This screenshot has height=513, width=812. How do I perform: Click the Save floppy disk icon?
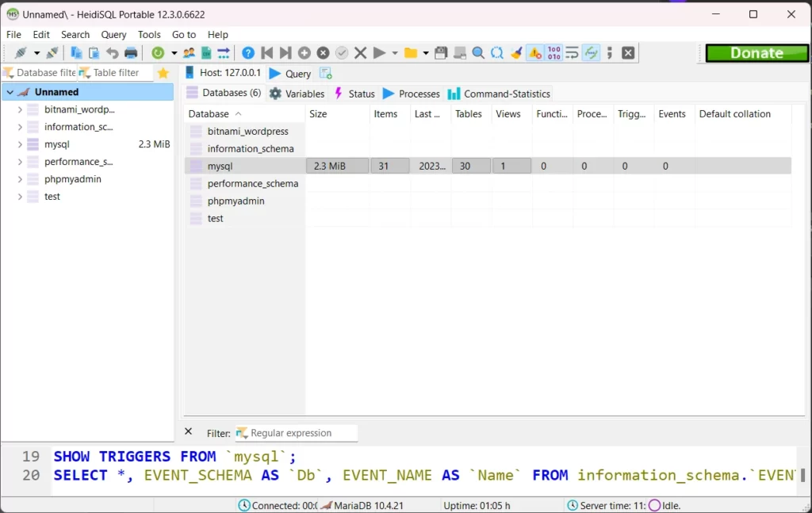click(x=441, y=53)
